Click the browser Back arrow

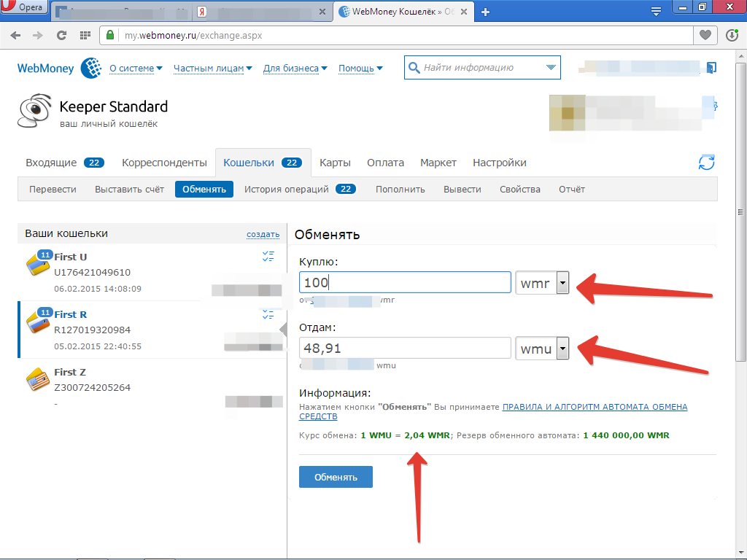[x=15, y=35]
